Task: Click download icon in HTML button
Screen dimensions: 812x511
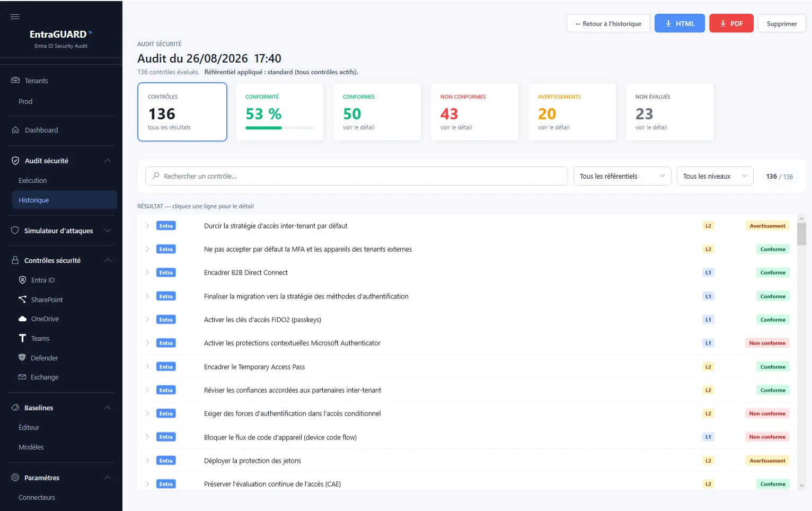Action: (668, 23)
